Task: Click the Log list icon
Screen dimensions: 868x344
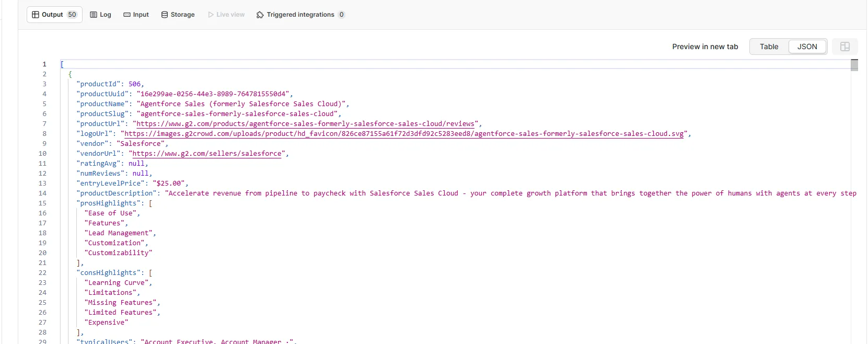Action: click(x=94, y=15)
